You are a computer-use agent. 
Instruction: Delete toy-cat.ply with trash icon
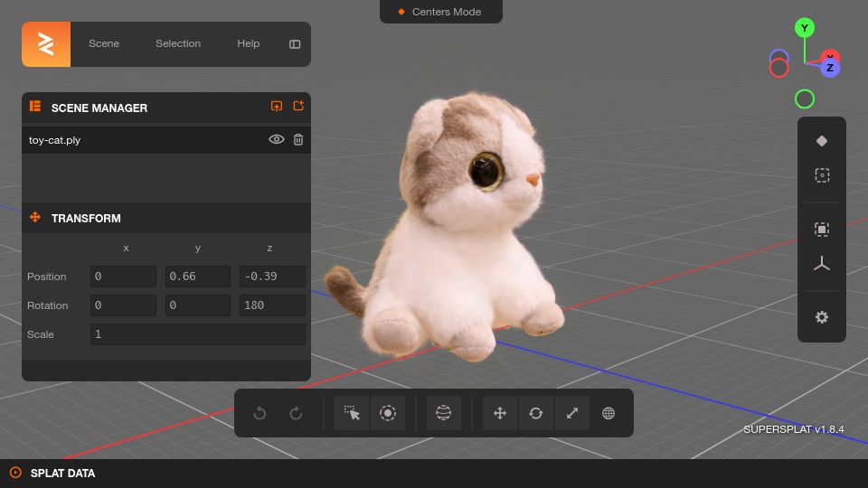298,139
